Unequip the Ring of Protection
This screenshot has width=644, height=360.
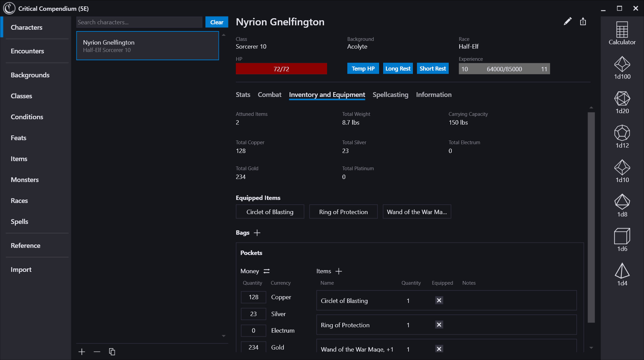click(x=439, y=325)
